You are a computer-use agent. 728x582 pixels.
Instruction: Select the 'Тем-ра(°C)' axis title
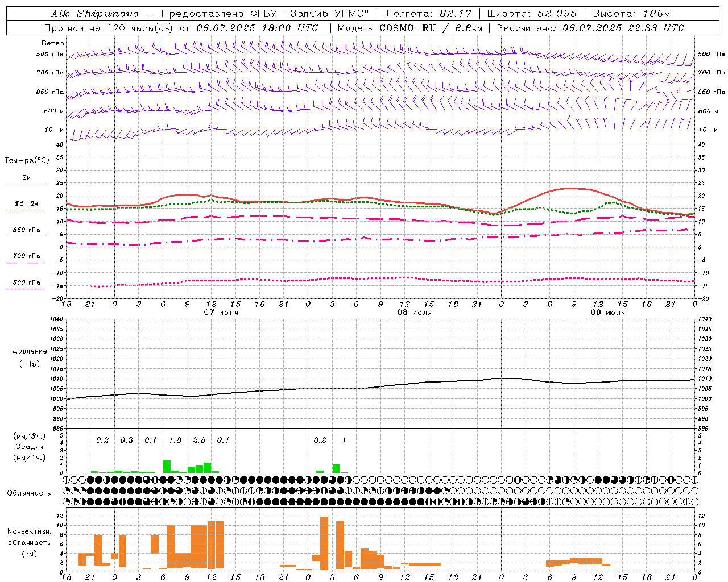[x=27, y=161]
